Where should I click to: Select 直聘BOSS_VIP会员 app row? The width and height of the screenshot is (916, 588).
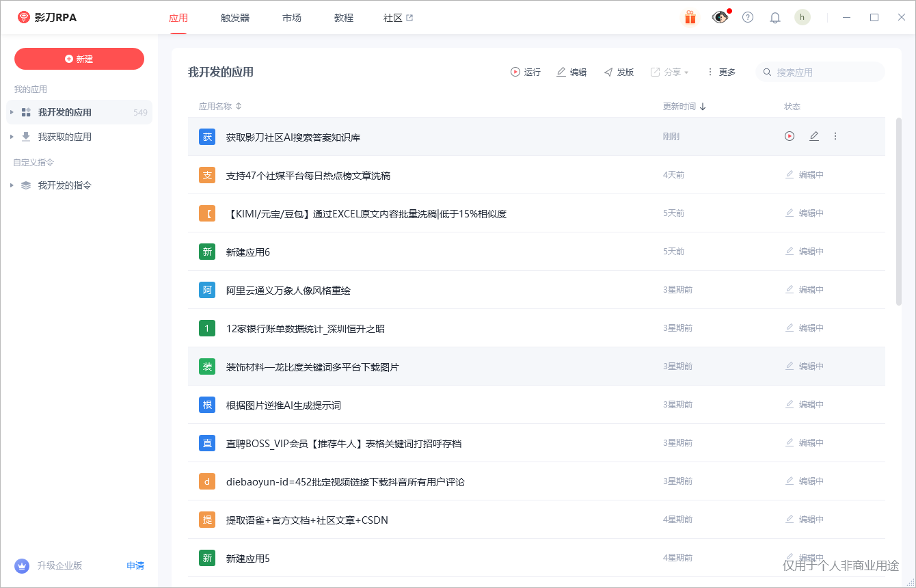coord(537,443)
